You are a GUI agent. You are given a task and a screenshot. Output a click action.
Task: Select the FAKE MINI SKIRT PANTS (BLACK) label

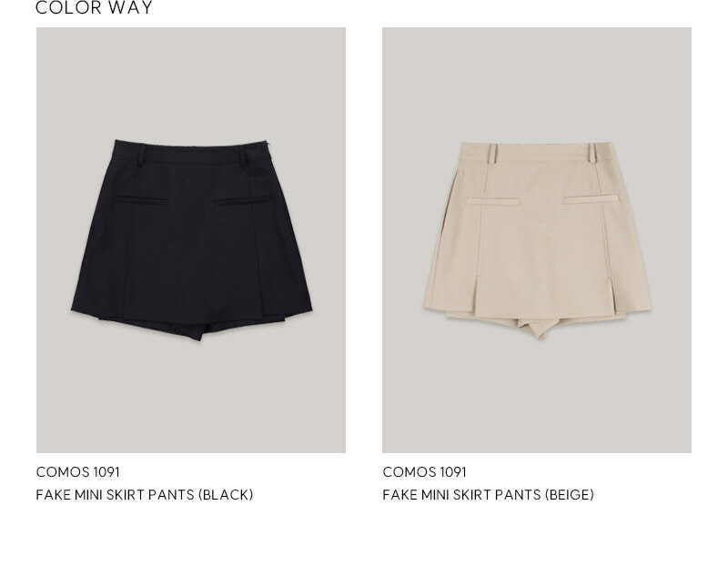[x=145, y=495]
